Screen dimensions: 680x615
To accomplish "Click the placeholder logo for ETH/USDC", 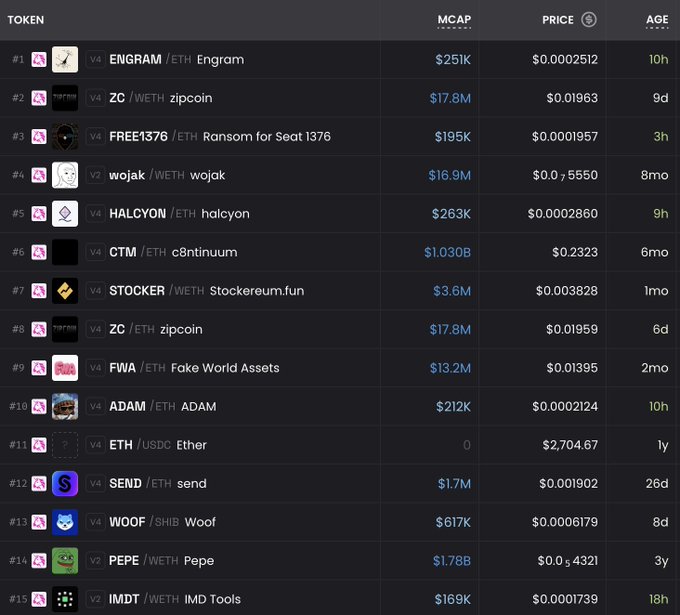I will [x=65, y=445].
